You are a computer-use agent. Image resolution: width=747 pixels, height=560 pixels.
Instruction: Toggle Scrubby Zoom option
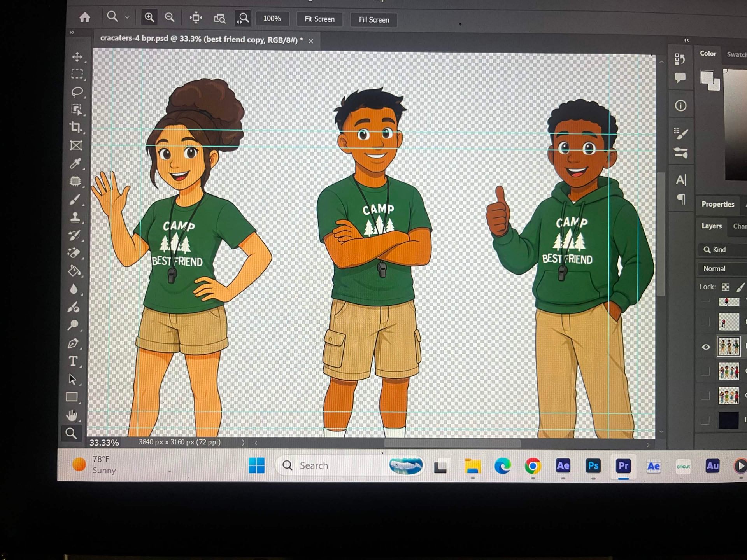click(x=243, y=18)
